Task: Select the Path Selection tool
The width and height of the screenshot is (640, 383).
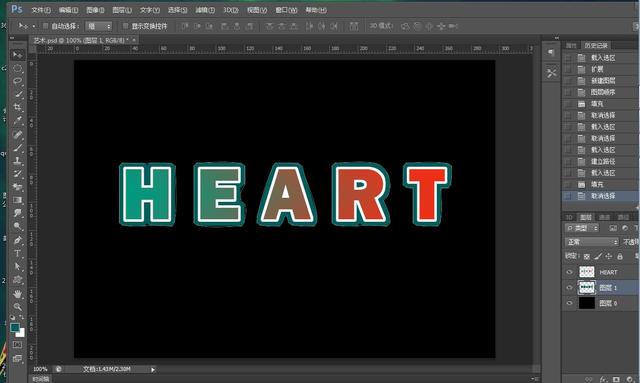Action: 17,266
